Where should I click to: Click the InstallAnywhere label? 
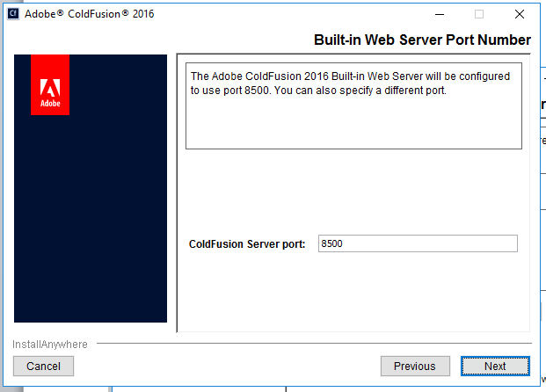tap(50, 345)
